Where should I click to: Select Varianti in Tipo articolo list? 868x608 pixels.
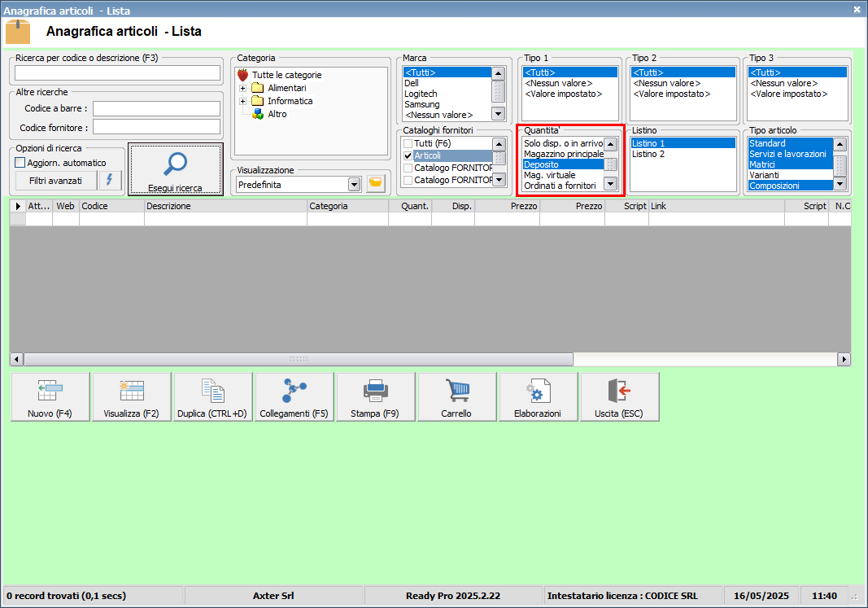[791, 175]
